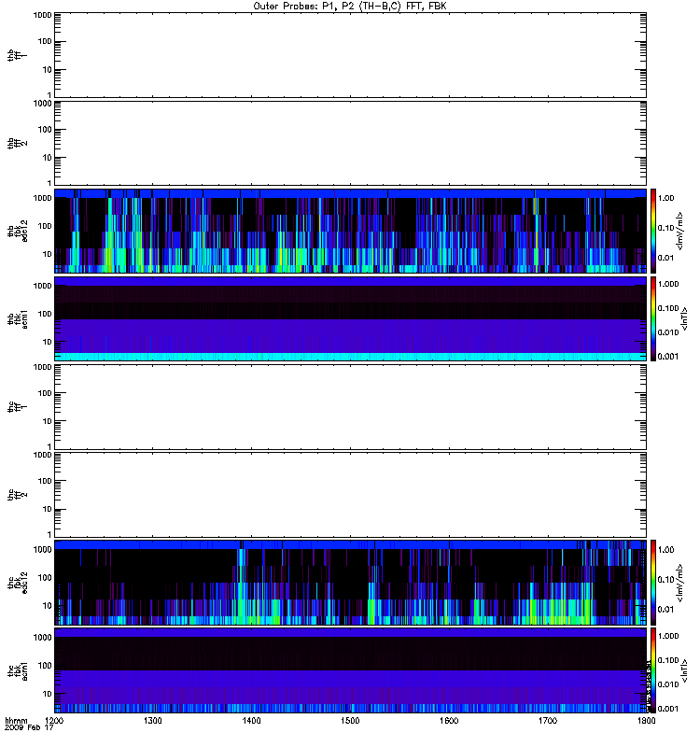The width and height of the screenshot is (700, 747).
Task: Click the 'thc fff 1' y-axis title
Action: pyautogui.click(x=17, y=407)
